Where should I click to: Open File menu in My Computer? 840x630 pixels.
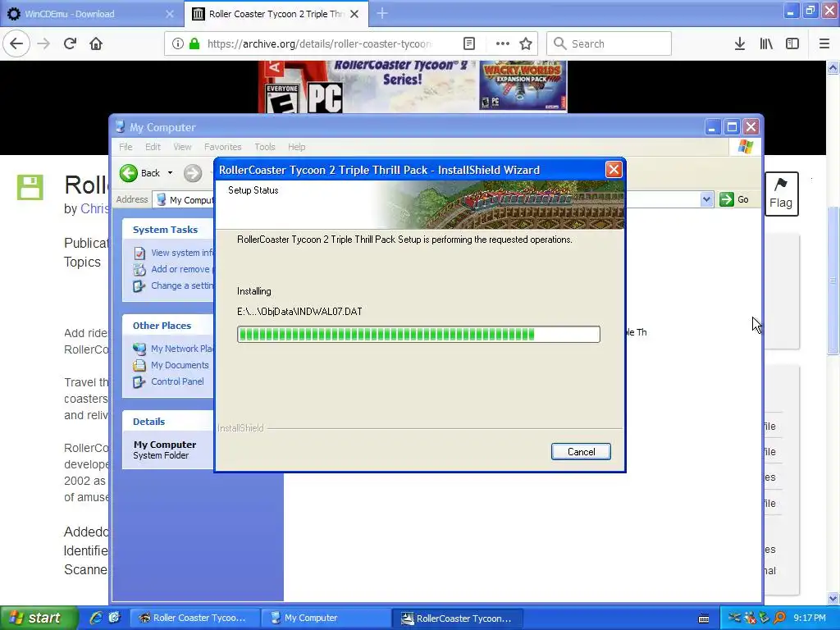(126, 147)
